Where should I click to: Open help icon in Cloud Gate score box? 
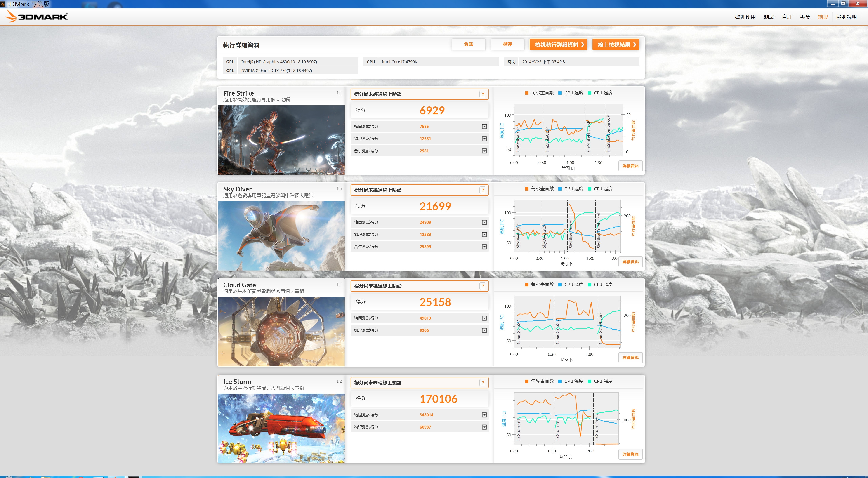pyautogui.click(x=483, y=286)
